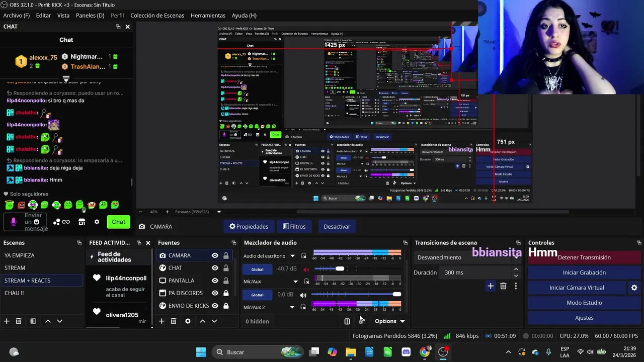644x362 pixels.
Task: Click the microphone icon in chat box
Action: (x=14, y=222)
